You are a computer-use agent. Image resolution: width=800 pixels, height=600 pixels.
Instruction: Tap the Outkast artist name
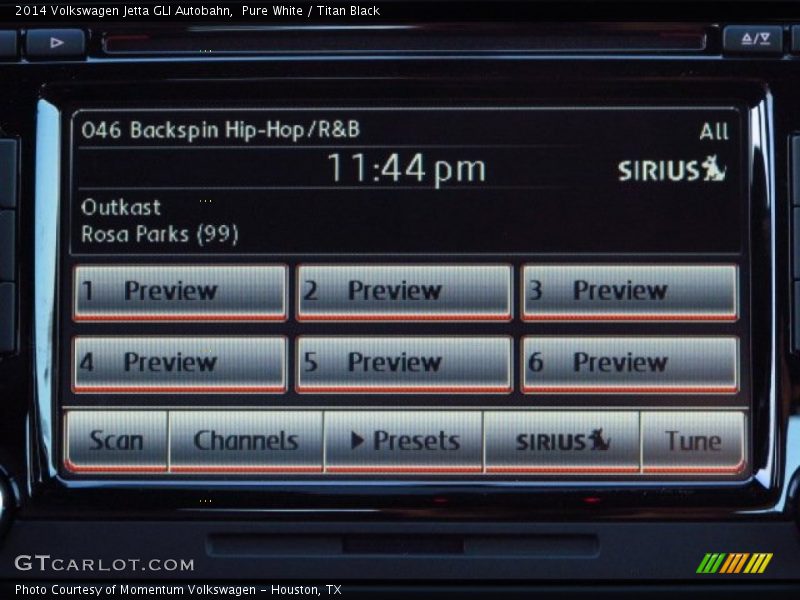[x=121, y=208]
